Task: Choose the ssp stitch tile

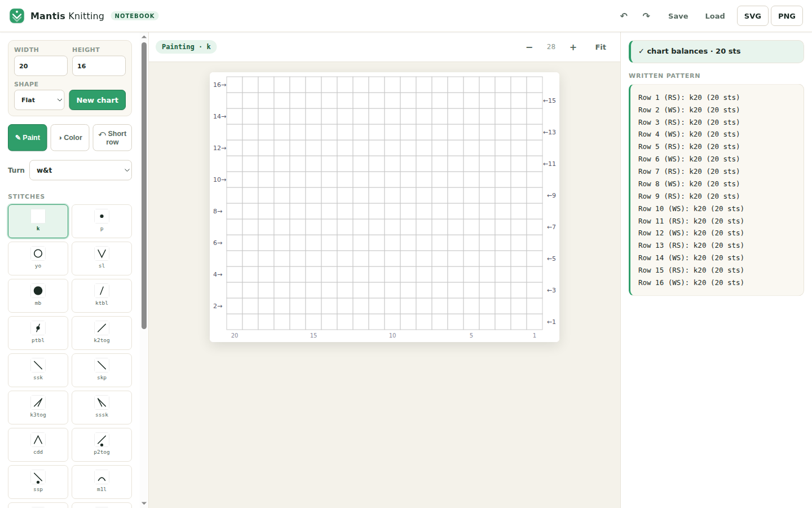Action: (38, 482)
